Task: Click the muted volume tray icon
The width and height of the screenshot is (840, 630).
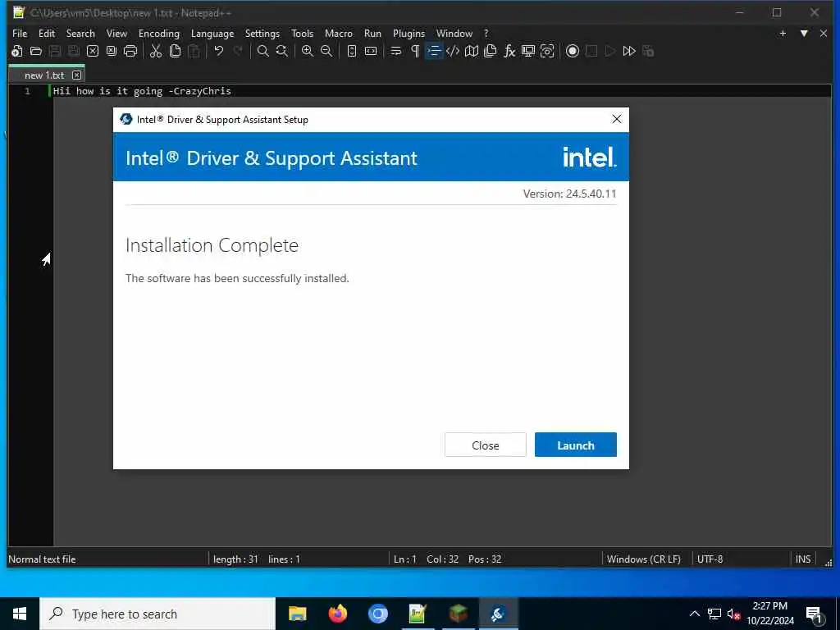Action: click(x=733, y=614)
